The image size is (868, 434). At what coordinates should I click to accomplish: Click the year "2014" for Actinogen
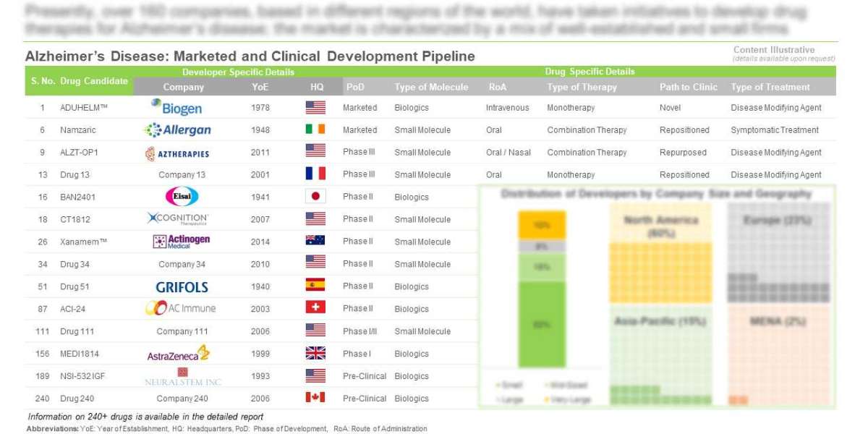pos(259,242)
